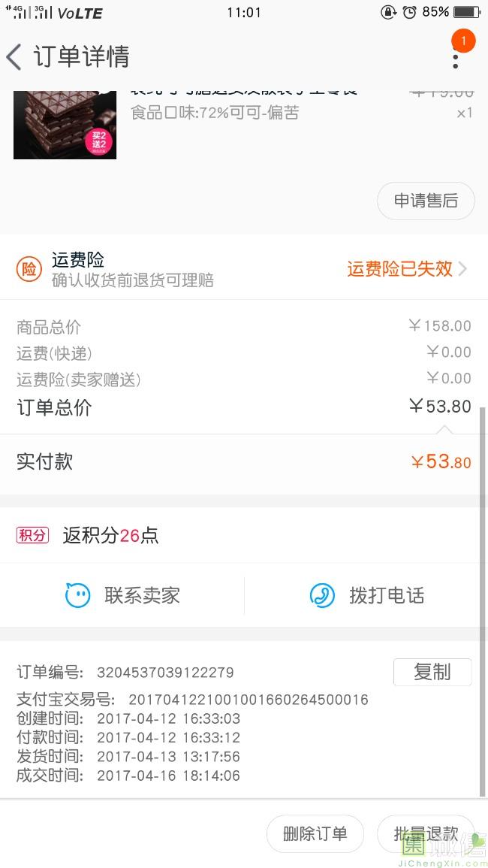Tap the 返积分26点 points row
Image resolution: width=488 pixels, height=868 pixels.
tap(244, 535)
